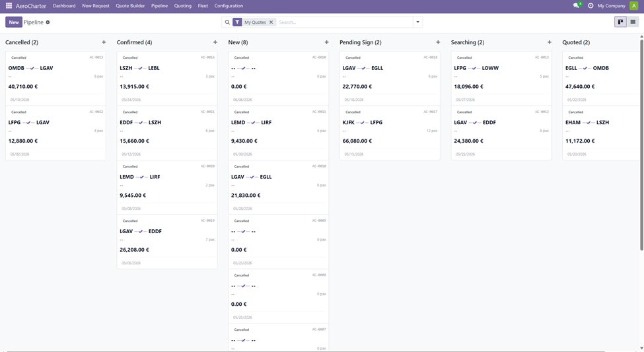Open the 22,770.00 € quote card

[390, 79]
